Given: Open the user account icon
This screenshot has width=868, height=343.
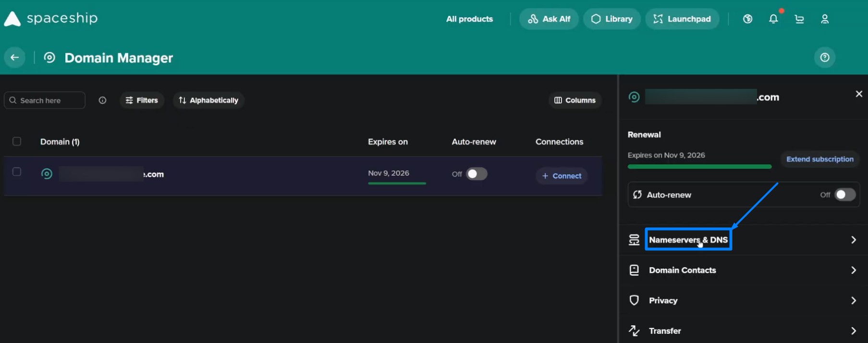Looking at the screenshot, I should click(825, 19).
